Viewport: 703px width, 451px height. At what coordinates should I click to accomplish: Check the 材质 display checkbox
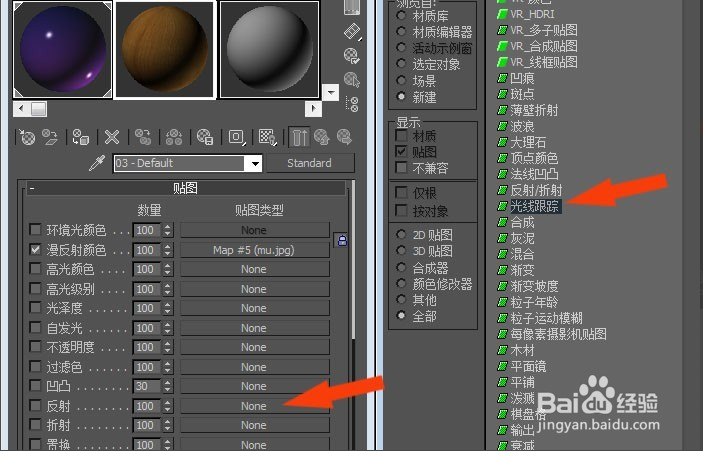[401, 135]
